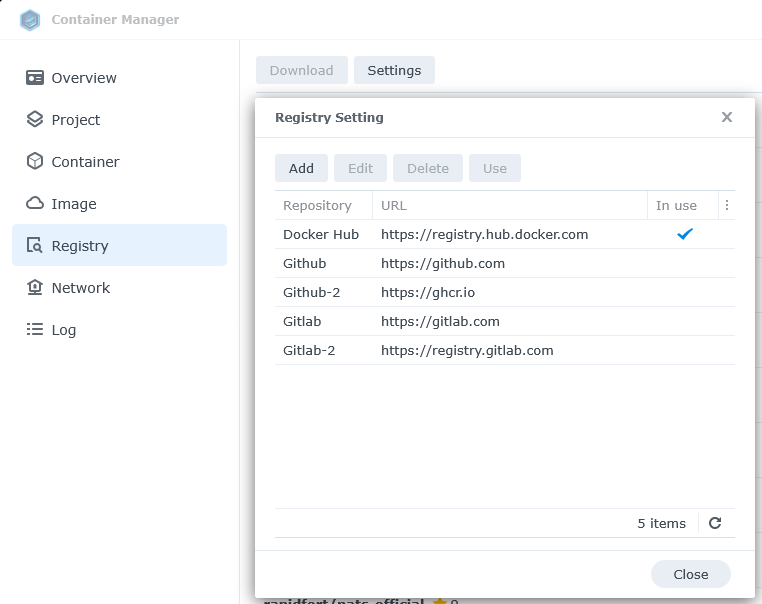Refresh the registry list
Screen dimensions: 762x604
point(715,523)
